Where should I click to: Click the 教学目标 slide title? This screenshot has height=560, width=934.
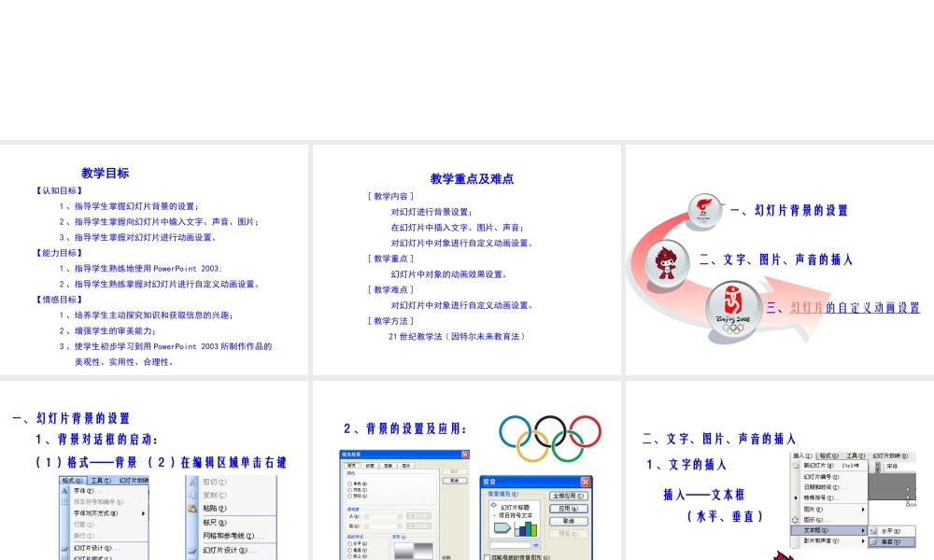pyautogui.click(x=106, y=174)
